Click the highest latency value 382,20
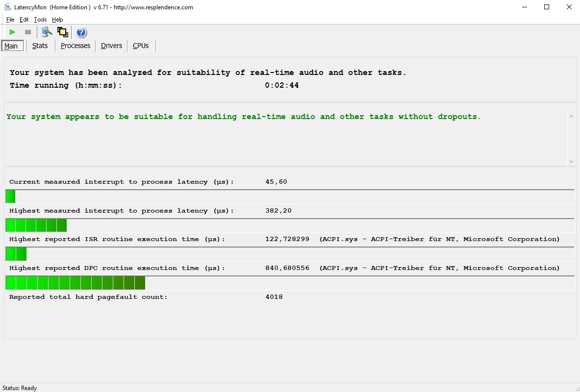This screenshot has height=392, width=580. click(x=278, y=210)
